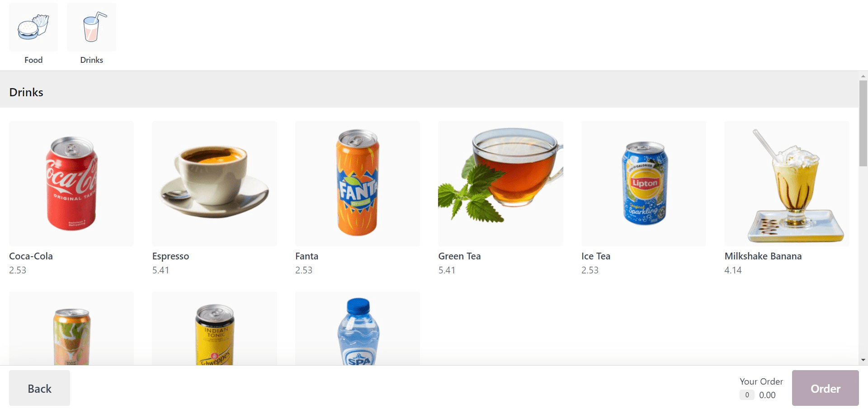Pick the SPA water bottle
Image resolution: width=868 pixels, height=409 pixels.
358,329
